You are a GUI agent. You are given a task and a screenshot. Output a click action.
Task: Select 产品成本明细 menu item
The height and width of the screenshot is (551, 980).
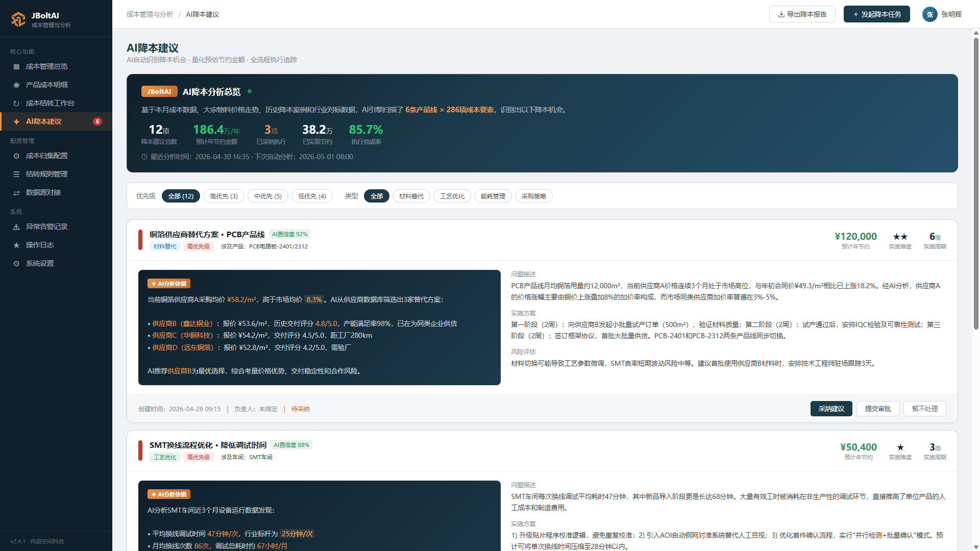(x=56, y=85)
